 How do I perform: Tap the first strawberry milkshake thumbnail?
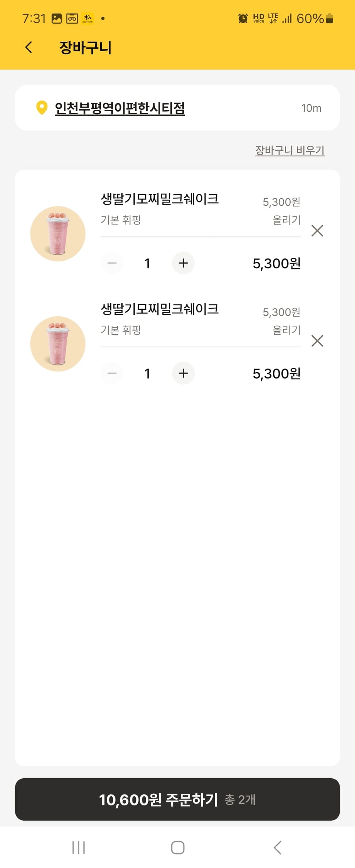(x=58, y=234)
